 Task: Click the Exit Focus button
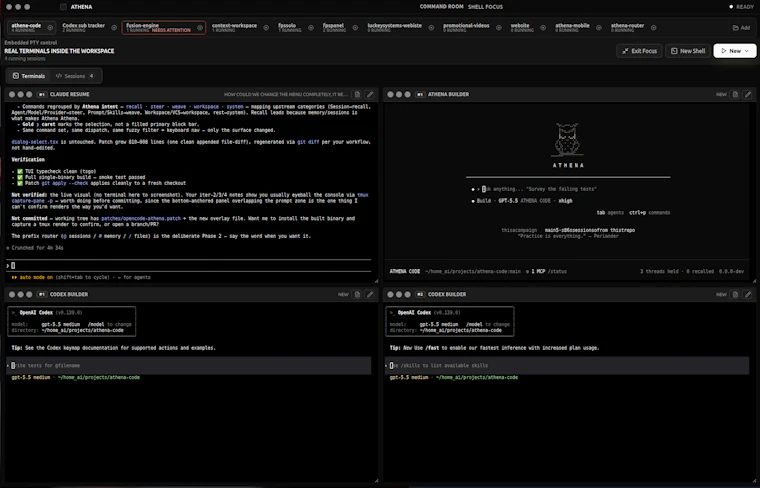point(639,51)
